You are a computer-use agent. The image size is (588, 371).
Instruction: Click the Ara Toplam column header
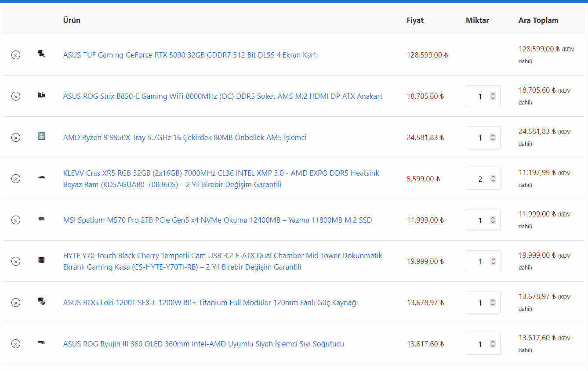[x=538, y=20]
